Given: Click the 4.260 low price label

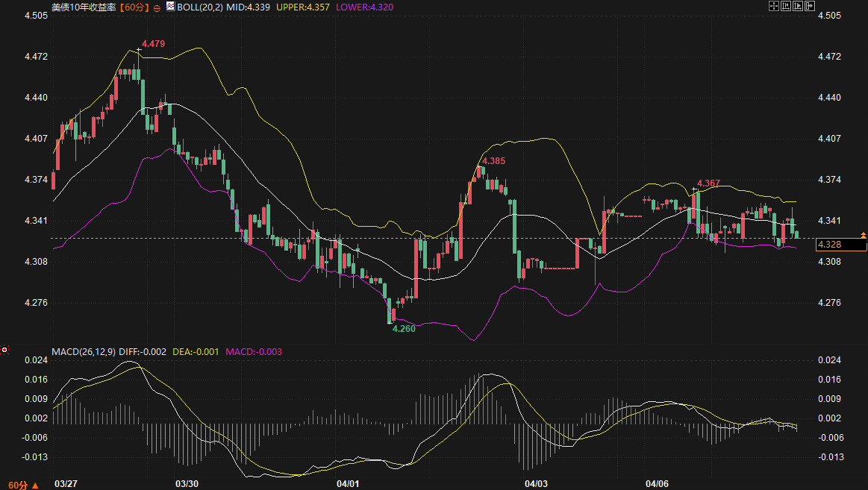Looking at the screenshot, I should point(404,328).
